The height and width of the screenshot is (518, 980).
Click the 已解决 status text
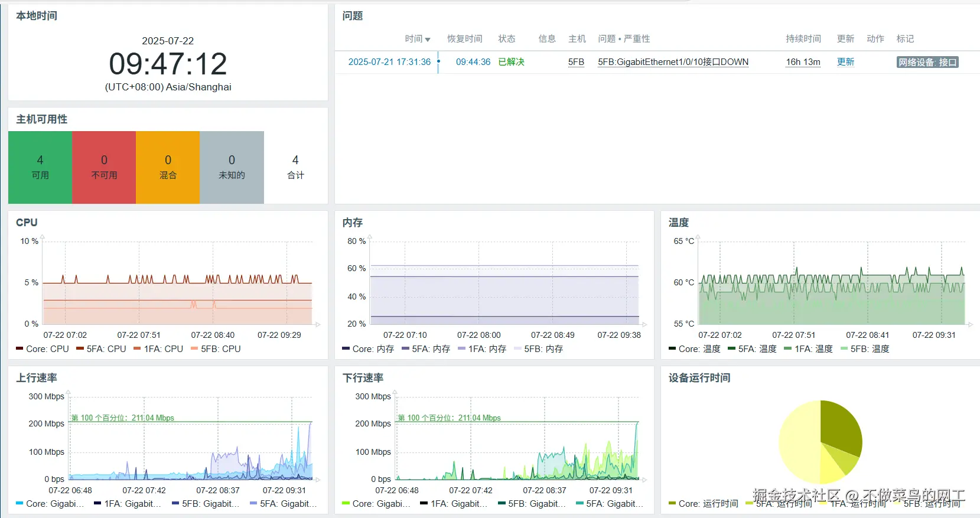pos(512,62)
